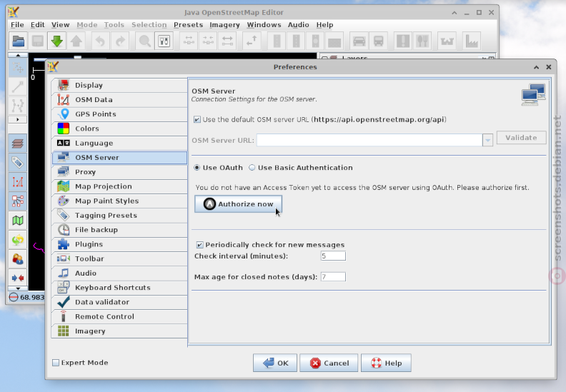Open OSM Data preferences category
The height and width of the screenshot is (392, 566).
click(x=119, y=99)
